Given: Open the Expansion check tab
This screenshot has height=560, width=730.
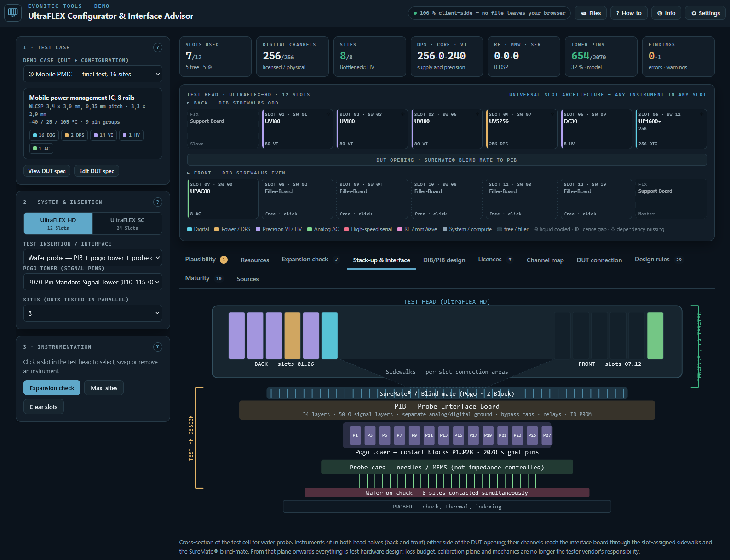Looking at the screenshot, I should pos(310,260).
